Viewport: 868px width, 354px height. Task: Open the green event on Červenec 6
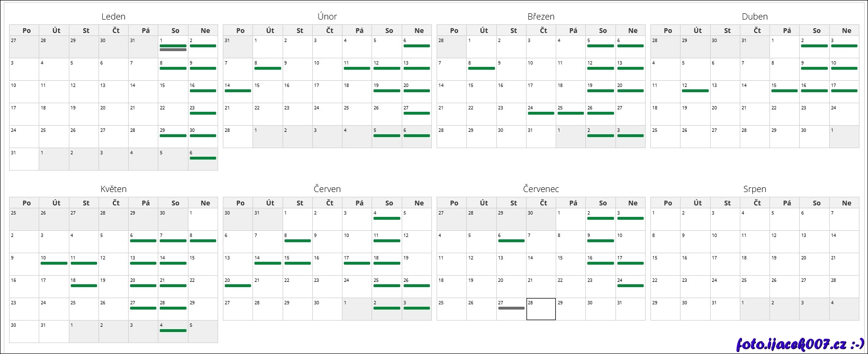(511, 241)
